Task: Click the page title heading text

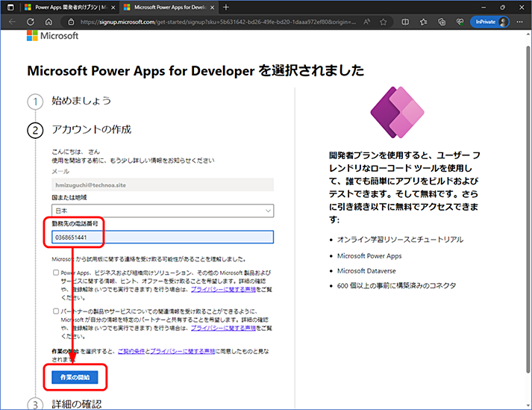Action: [x=195, y=71]
